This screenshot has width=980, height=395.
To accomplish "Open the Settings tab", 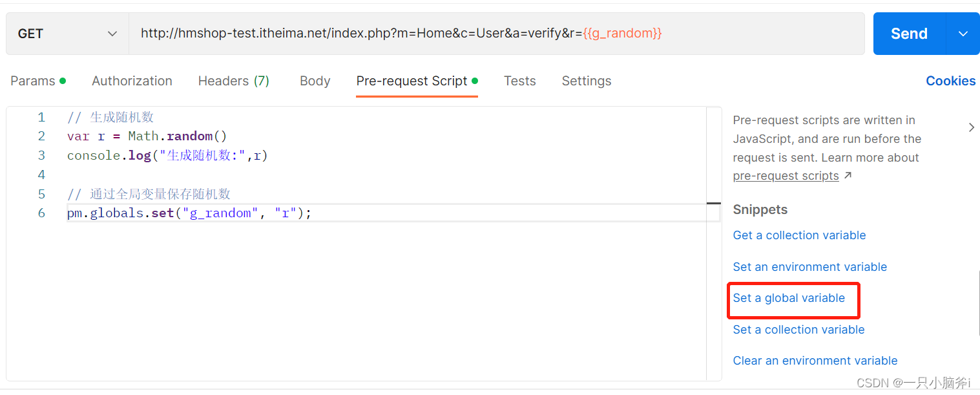I will (x=586, y=81).
